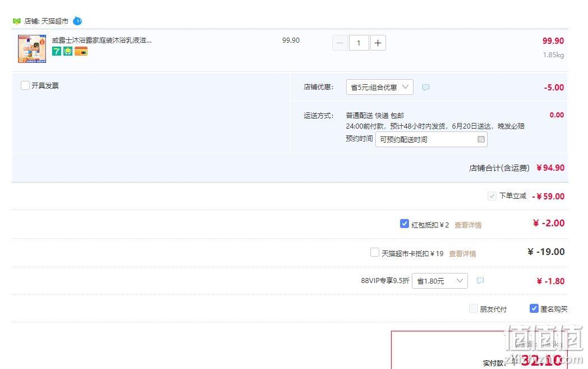Enable the 朋友代付 checkbox
The image size is (588, 369).
[474, 308]
